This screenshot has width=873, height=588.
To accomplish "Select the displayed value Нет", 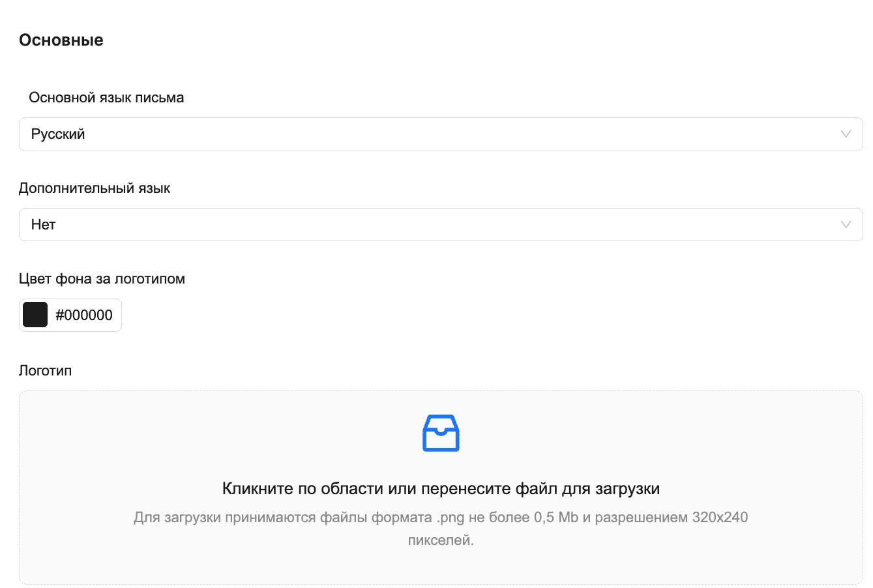I will coord(43,225).
